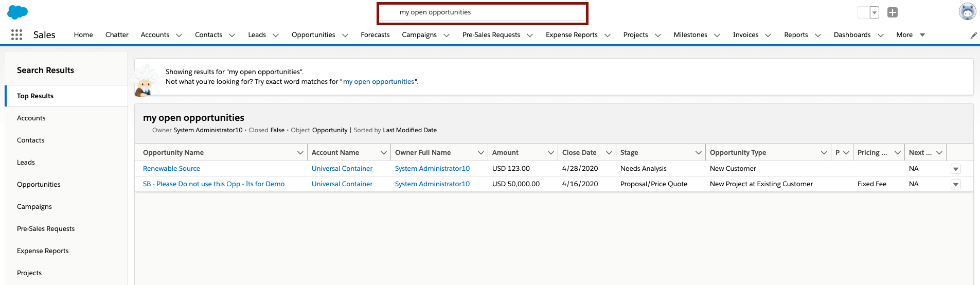Open the Milestones tab
This screenshot has width=980, height=285.
point(690,35)
